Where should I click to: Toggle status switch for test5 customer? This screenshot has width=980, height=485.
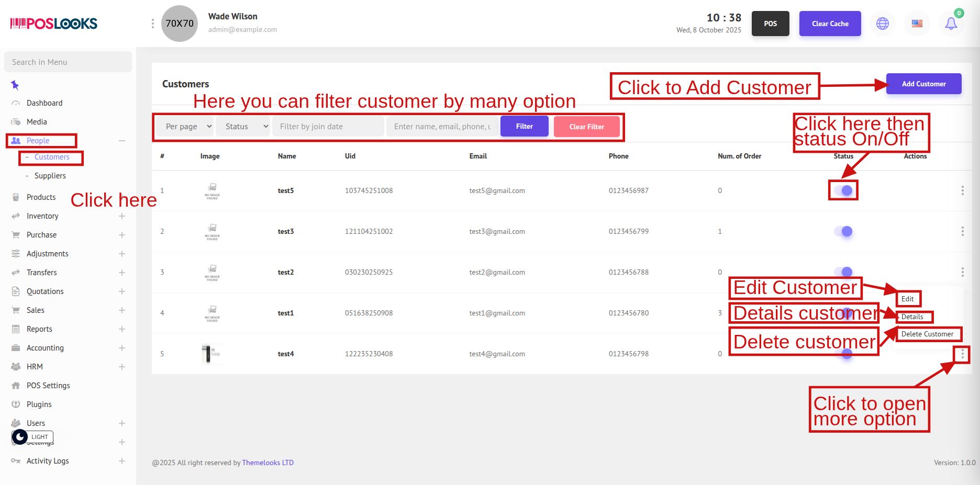point(843,190)
